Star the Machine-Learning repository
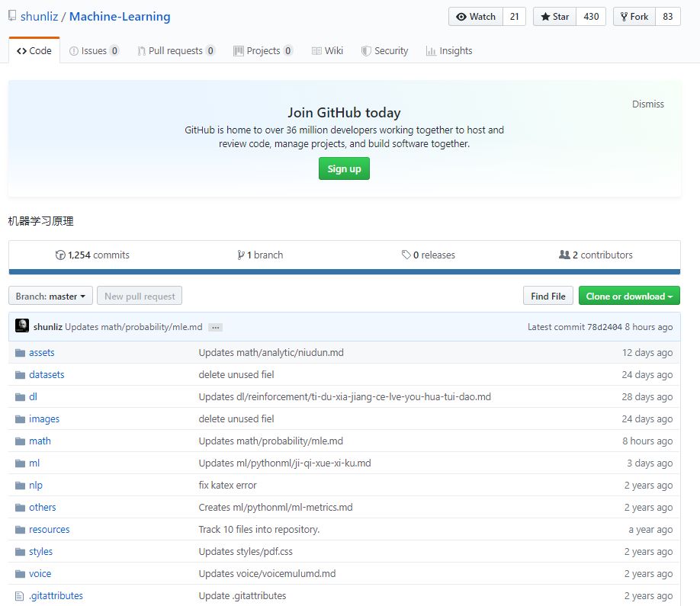The width and height of the screenshot is (700, 606). point(555,17)
